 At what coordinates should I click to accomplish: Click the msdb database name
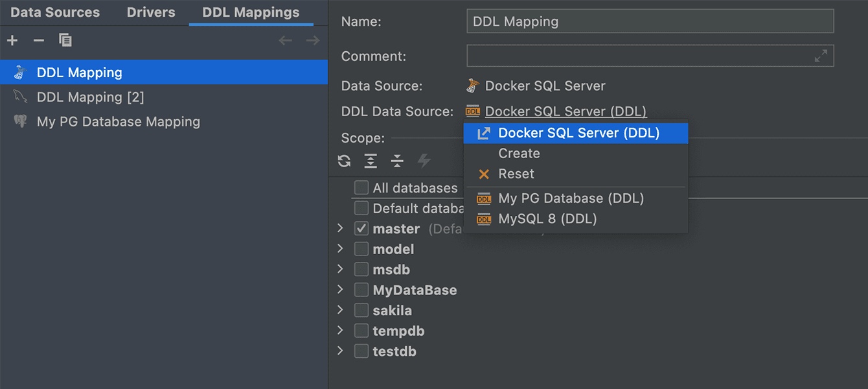[391, 270]
